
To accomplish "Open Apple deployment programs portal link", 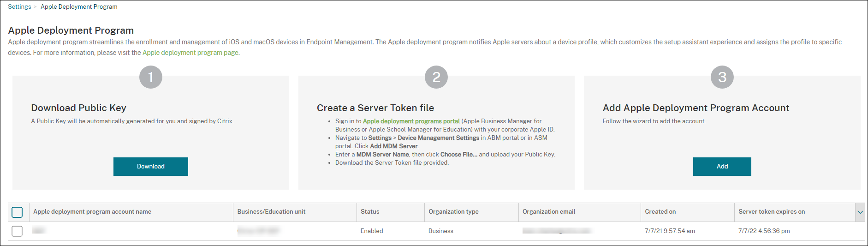I will point(411,121).
